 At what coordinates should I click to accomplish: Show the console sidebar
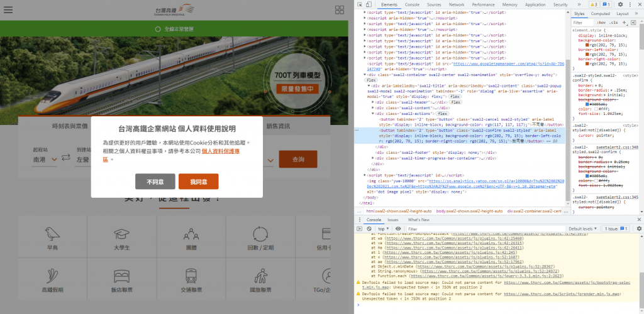pyautogui.click(x=359, y=229)
